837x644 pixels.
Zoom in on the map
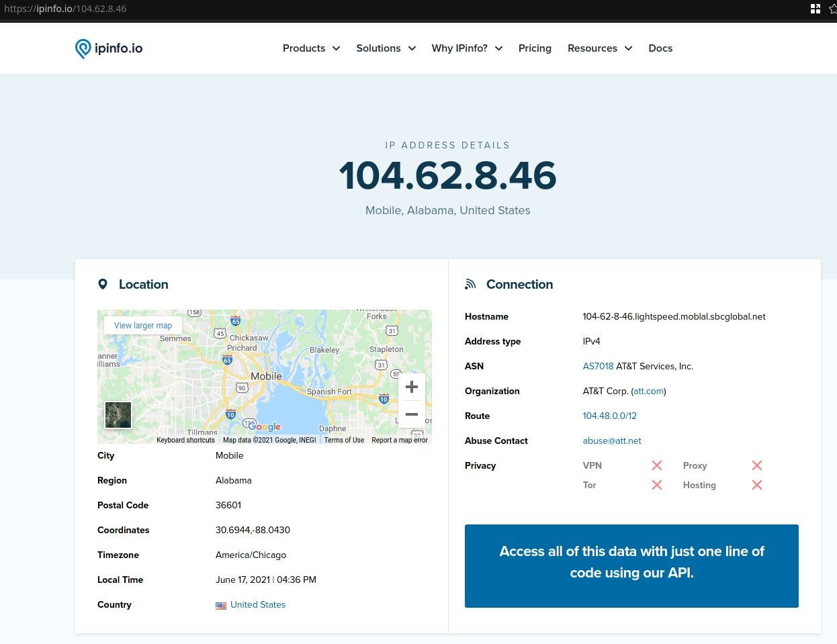click(x=412, y=387)
